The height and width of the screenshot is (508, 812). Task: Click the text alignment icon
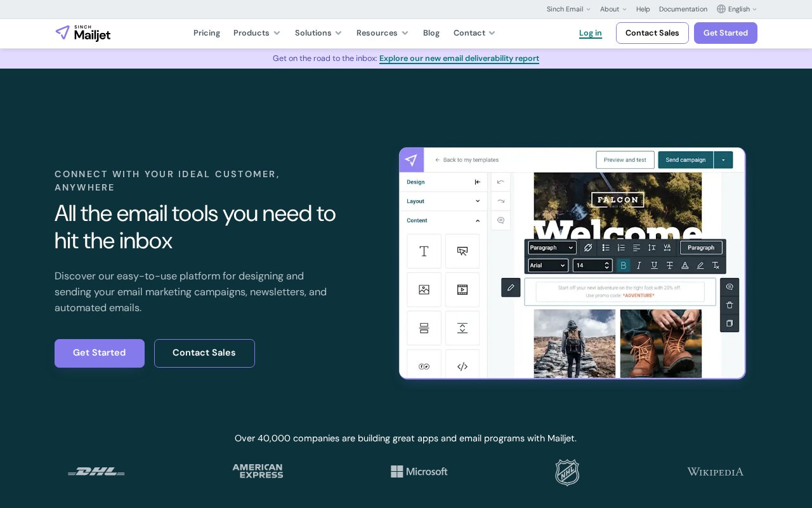(x=636, y=248)
